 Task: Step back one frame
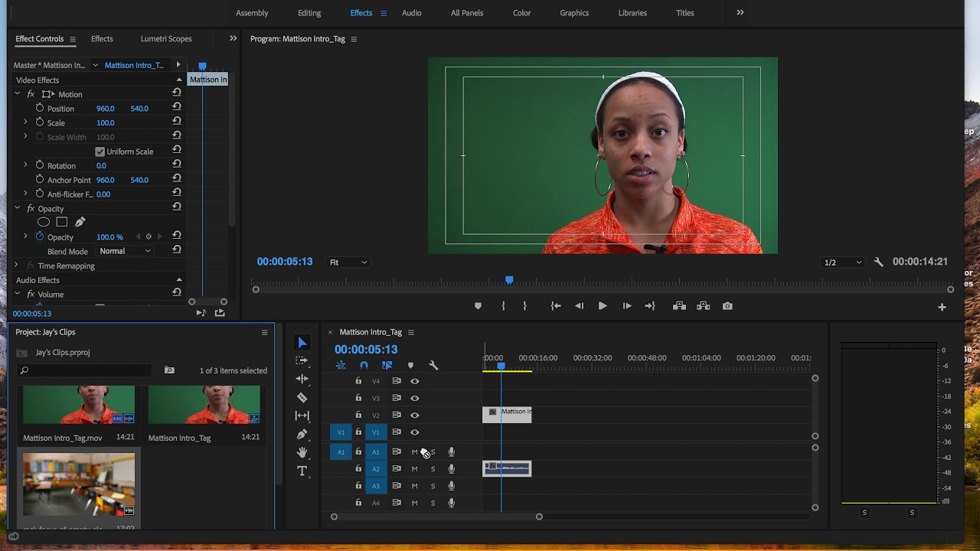coord(579,306)
